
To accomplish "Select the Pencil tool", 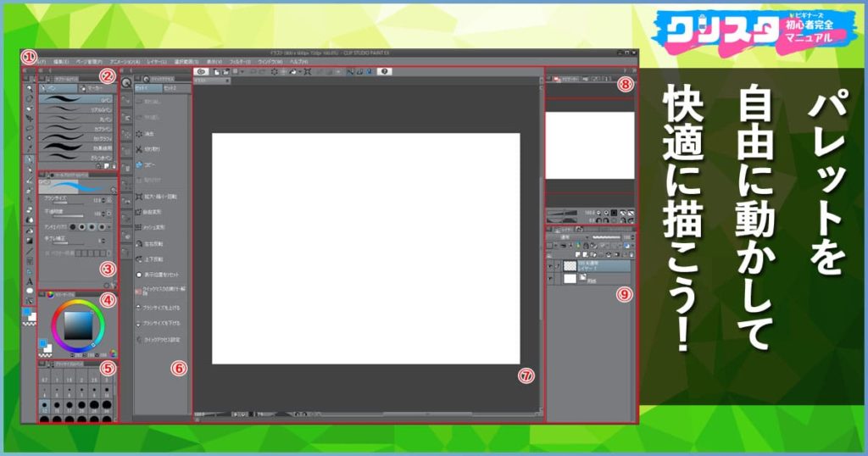I will pyautogui.click(x=30, y=170).
